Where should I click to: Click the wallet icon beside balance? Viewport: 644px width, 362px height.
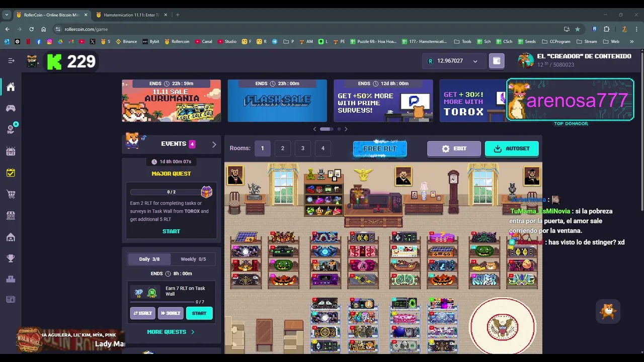click(497, 61)
